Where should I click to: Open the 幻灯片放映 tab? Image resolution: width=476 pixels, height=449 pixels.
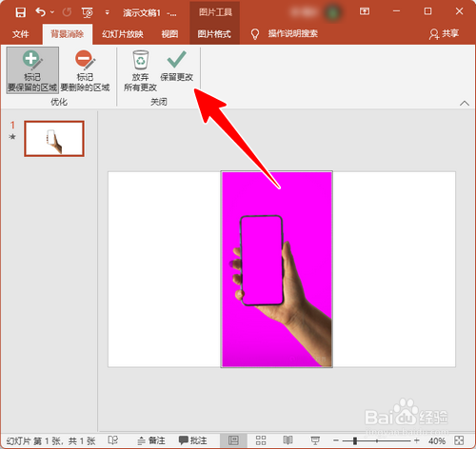[123, 33]
